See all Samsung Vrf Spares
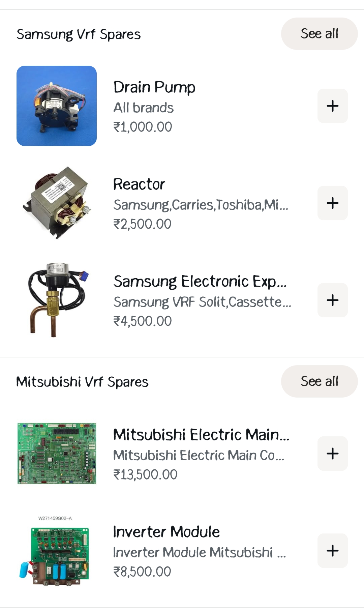The height and width of the screenshot is (609, 364). pos(319,34)
